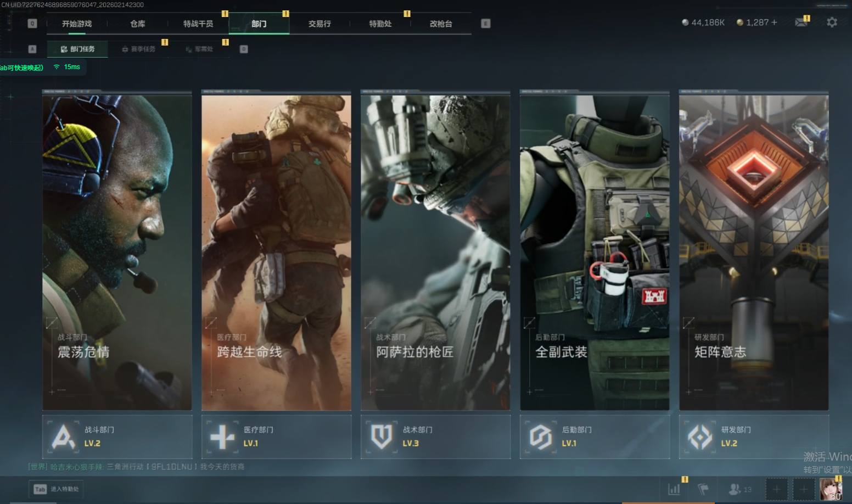The image size is (852, 504).
Task: Open the 特战干员 tab
Action: 198,24
